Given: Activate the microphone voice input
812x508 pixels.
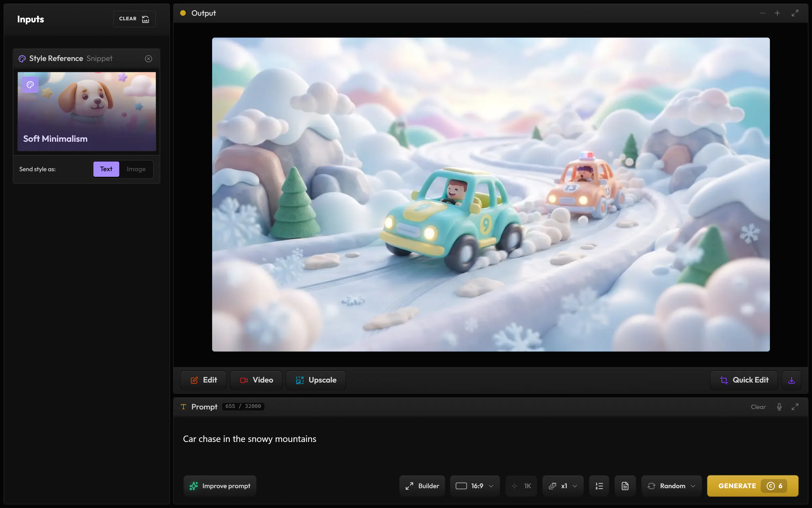Looking at the screenshot, I should (x=779, y=407).
